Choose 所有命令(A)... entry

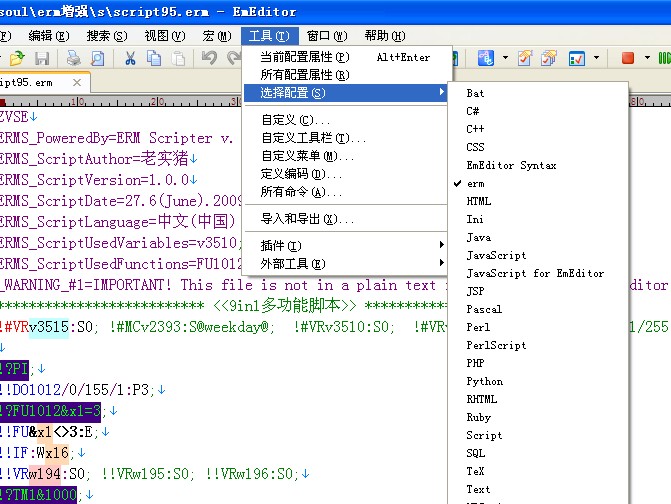tap(345, 192)
